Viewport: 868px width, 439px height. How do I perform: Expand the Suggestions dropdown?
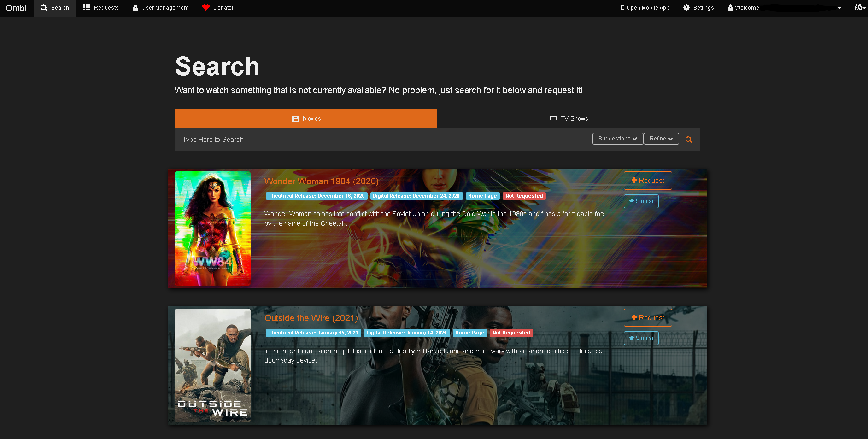point(617,139)
